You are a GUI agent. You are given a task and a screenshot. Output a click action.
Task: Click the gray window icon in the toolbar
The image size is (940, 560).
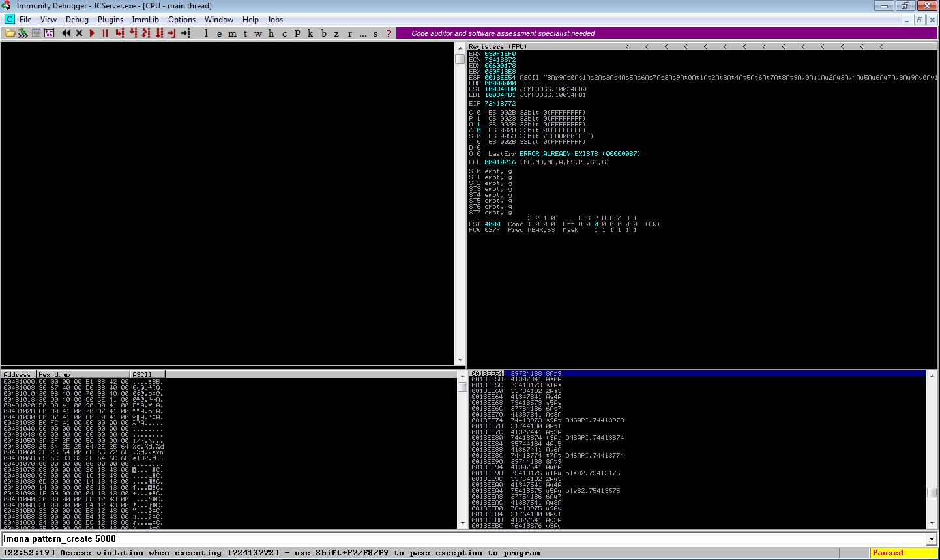click(37, 33)
